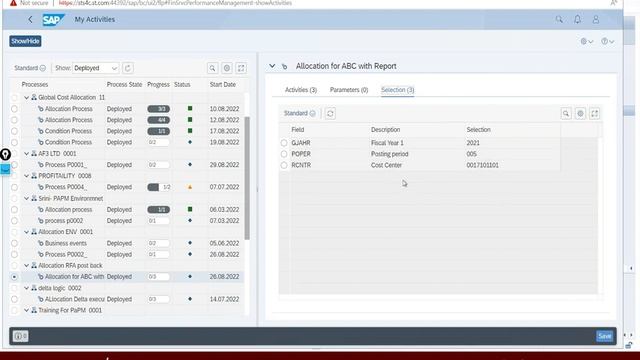Sort by the Start Date column header
Screen dimensions: 640x360
click(x=223, y=84)
